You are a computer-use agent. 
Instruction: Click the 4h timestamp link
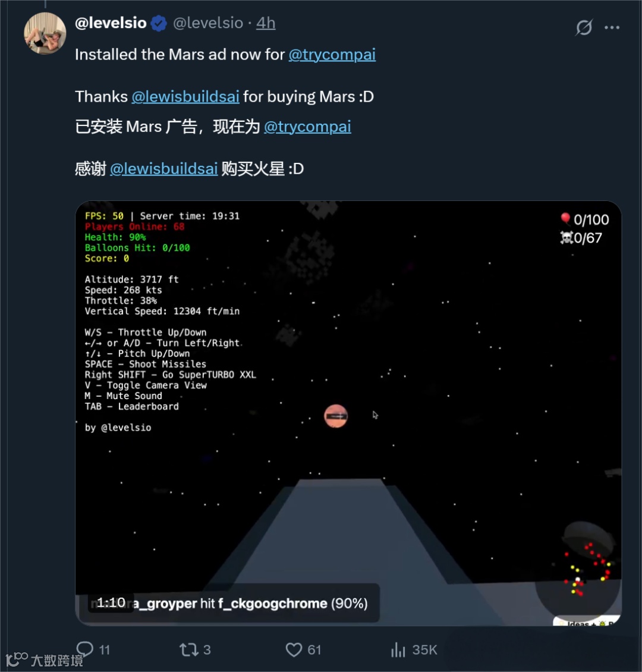coord(266,23)
